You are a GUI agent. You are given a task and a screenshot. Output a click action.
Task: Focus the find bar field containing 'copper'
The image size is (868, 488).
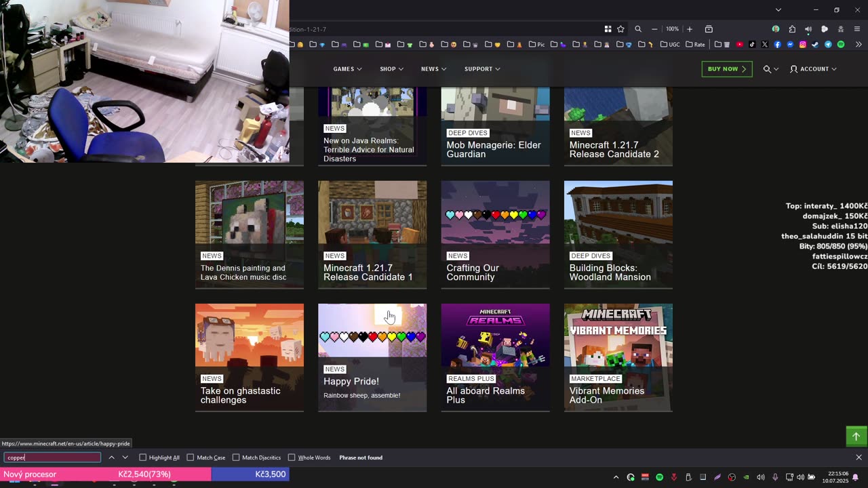pos(52,457)
